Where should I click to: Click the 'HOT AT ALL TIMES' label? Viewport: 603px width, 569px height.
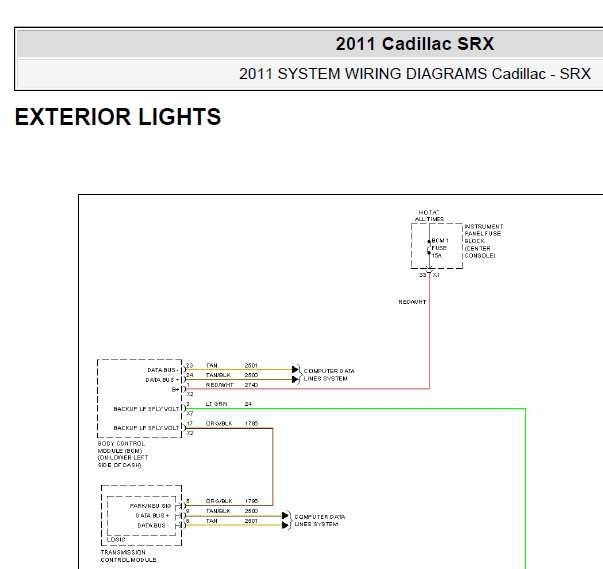[429, 216]
